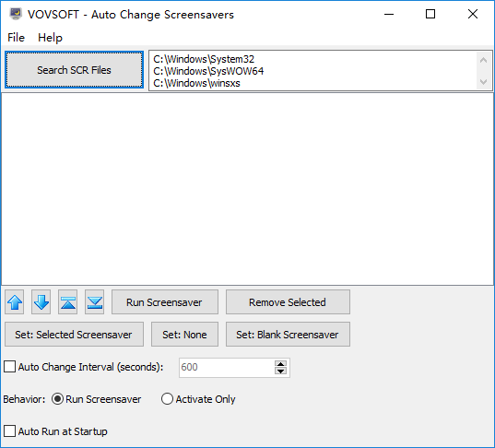Image resolution: width=495 pixels, height=448 pixels.
Task: Click the down arrow of folder list scrollbar
Action: pos(483,82)
